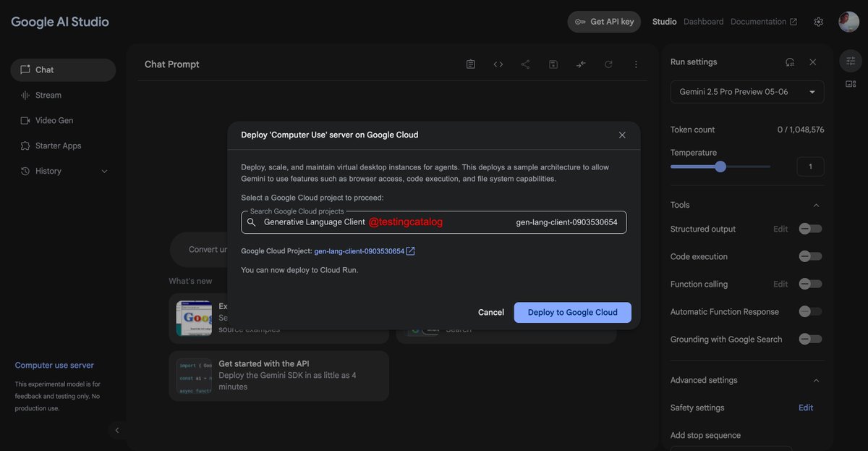Toggle Structured output on
Image resolution: width=868 pixels, height=451 pixels.
[x=809, y=228]
